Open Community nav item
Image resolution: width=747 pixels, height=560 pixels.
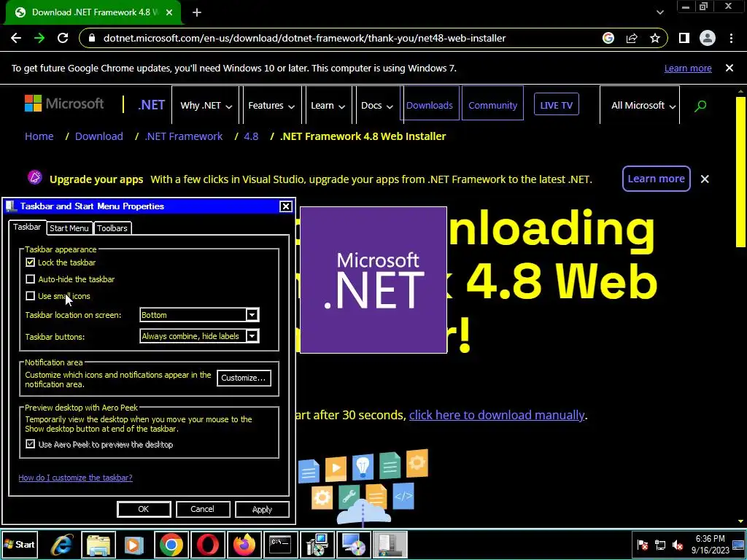[492, 105]
